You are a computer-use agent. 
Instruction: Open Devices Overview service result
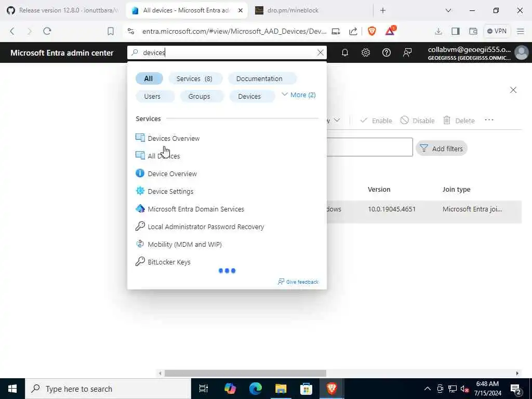pyautogui.click(x=168, y=138)
